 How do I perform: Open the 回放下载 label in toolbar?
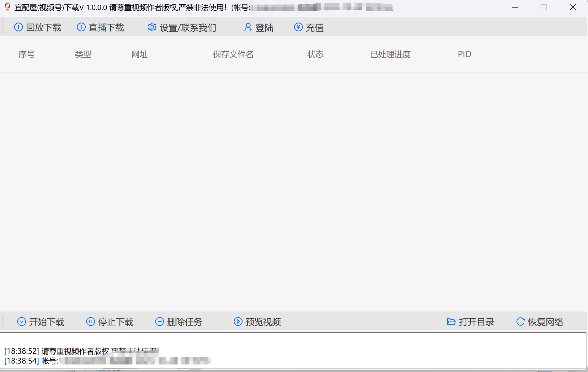44,28
